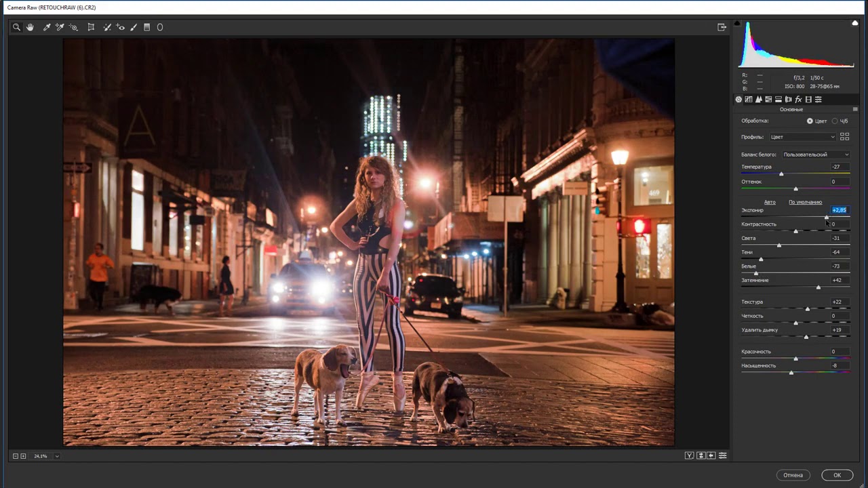Open the Detail panel tab

click(759, 100)
